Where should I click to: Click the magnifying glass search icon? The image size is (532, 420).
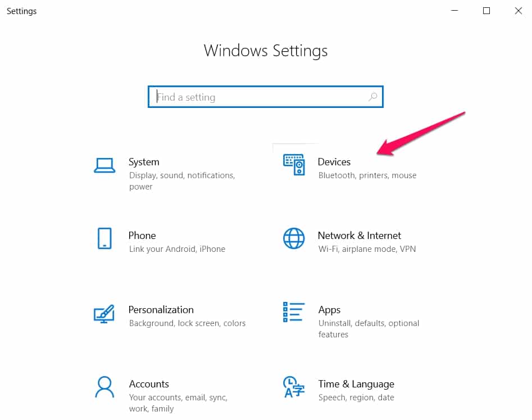coord(373,97)
